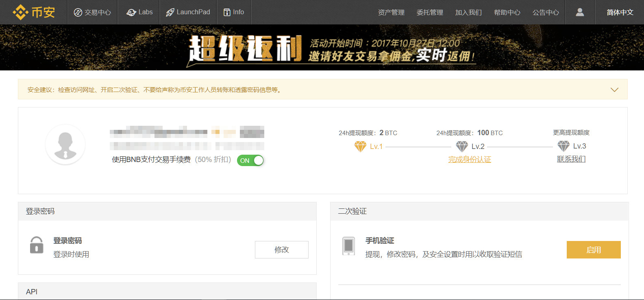Open the Info menu item
Screen dimensions: 644x300
(x=234, y=12)
